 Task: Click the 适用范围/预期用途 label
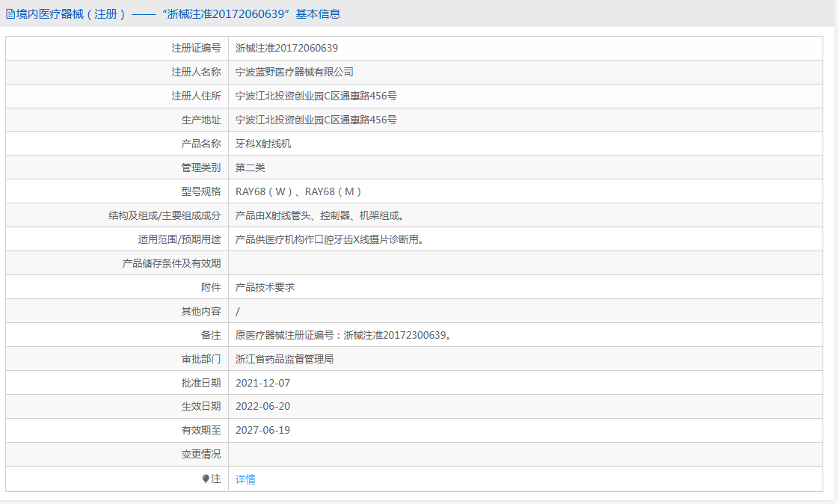(x=179, y=240)
